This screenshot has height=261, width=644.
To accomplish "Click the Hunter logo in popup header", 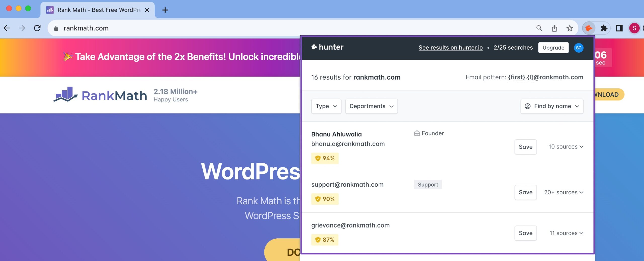I will [x=327, y=47].
